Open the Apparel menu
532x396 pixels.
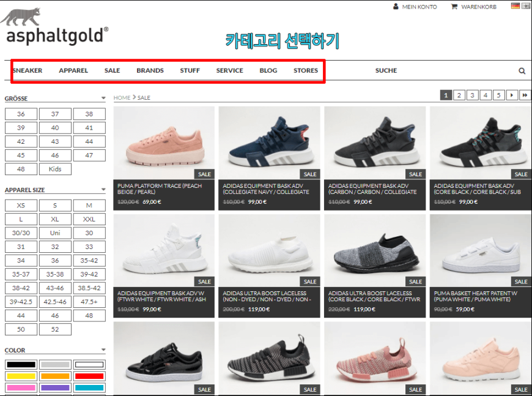pyautogui.click(x=73, y=70)
